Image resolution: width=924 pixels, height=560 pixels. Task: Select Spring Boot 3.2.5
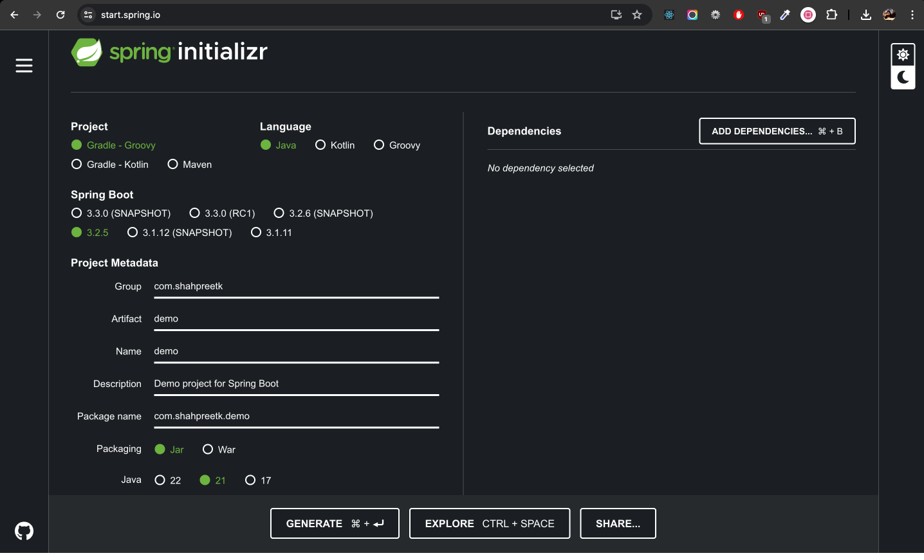[90, 233]
